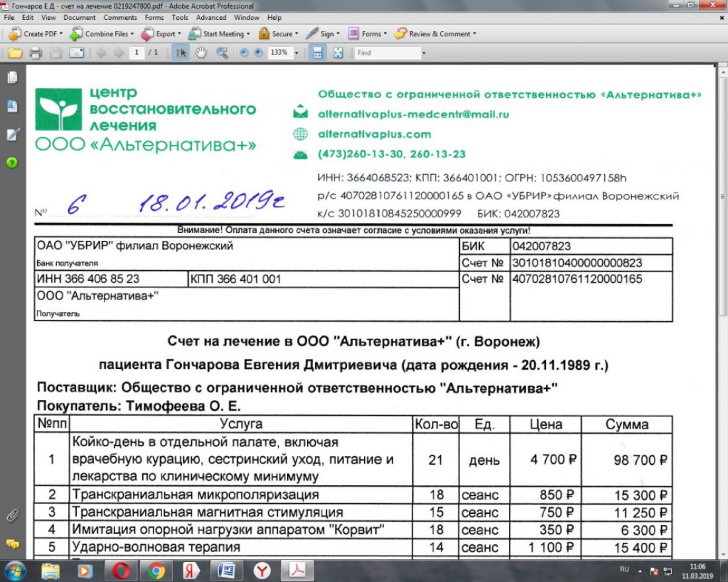Screen dimensions: 728x582
Task: Go to next page with right arrow
Action: pyautogui.click(x=118, y=53)
